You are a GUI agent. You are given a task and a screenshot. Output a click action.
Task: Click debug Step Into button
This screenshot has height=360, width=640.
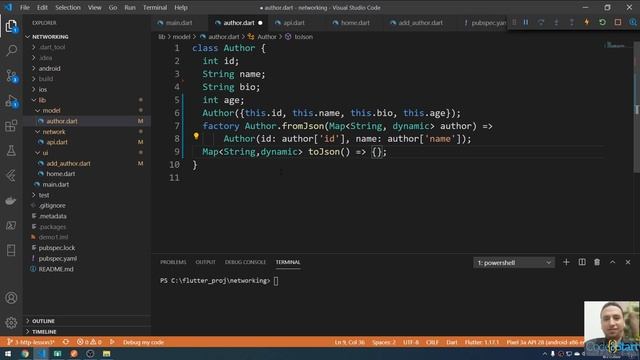(x=556, y=22)
